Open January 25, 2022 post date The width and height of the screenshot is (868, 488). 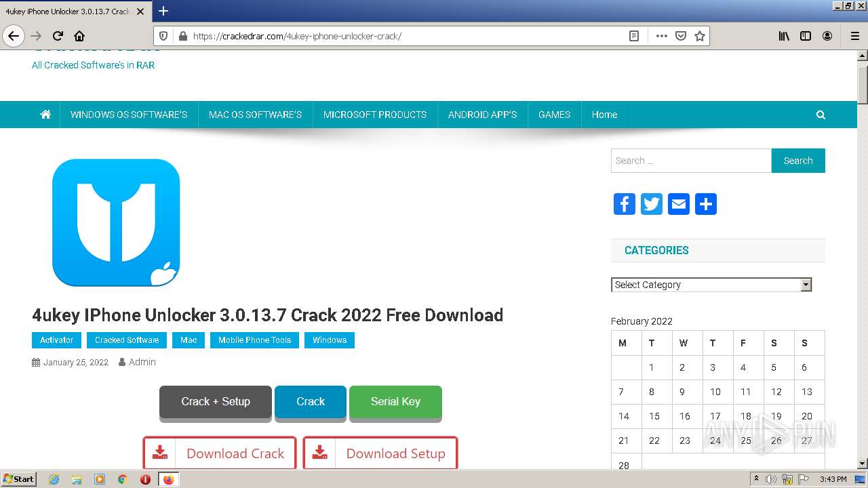tap(76, 363)
